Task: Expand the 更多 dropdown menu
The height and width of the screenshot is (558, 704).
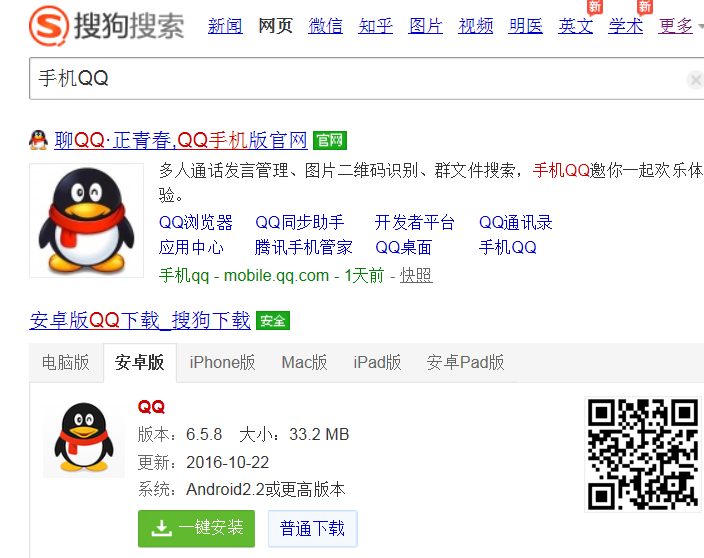Action: pyautogui.click(x=680, y=26)
